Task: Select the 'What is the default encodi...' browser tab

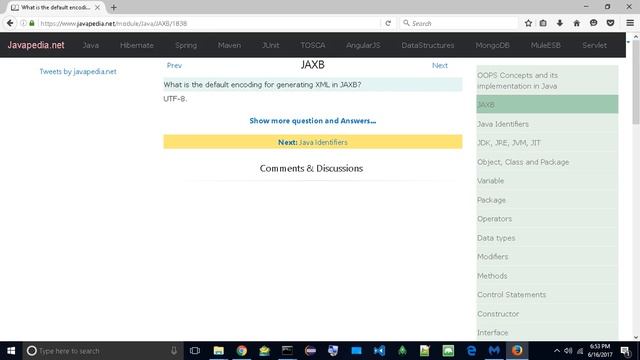Action: click(55, 7)
